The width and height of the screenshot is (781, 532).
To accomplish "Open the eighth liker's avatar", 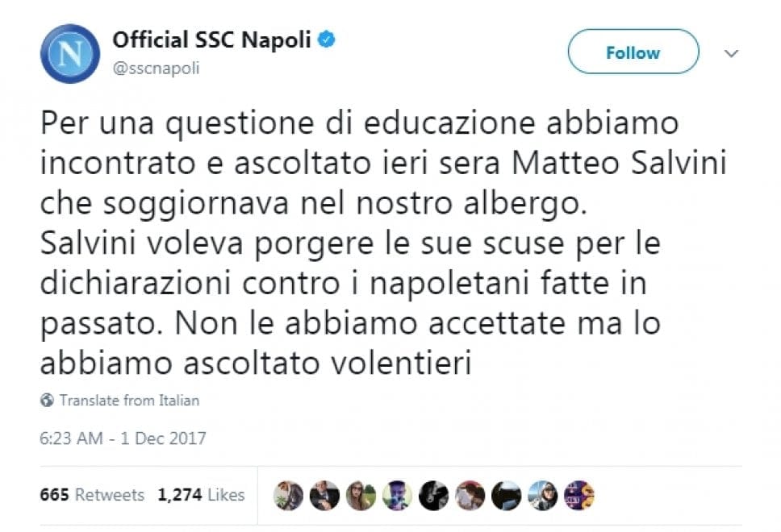I will point(543,495).
